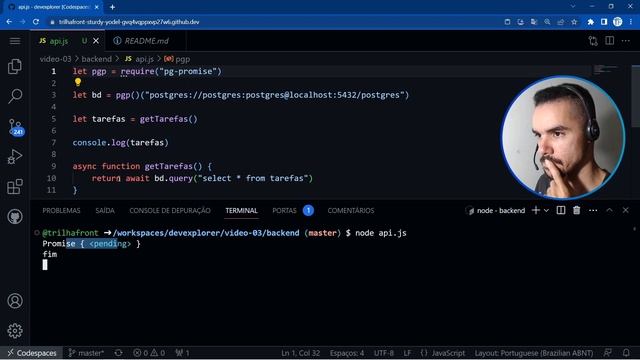Click the browser address bar URL
640x360 pixels.
[129, 22]
